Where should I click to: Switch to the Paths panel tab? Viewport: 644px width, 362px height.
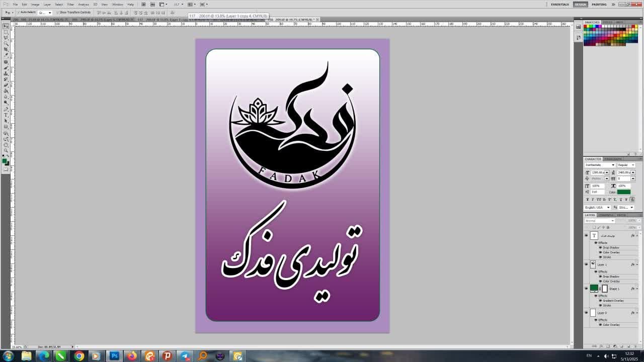(x=621, y=215)
